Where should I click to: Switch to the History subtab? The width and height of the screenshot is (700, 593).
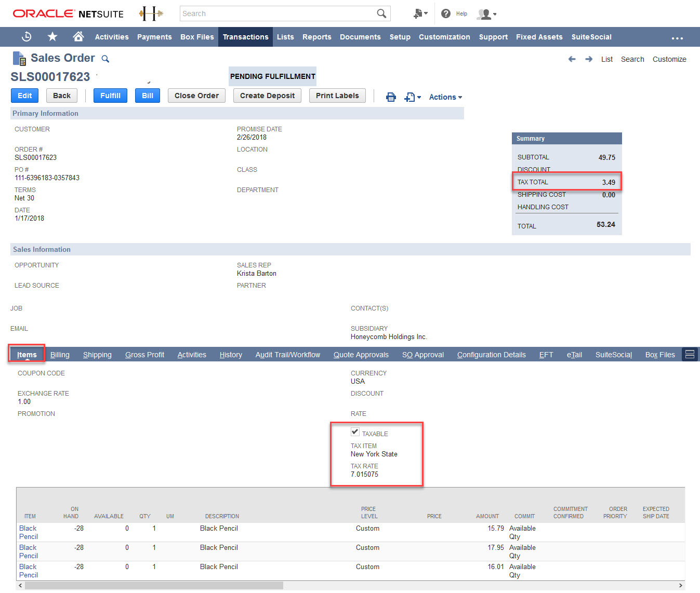point(231,355)
